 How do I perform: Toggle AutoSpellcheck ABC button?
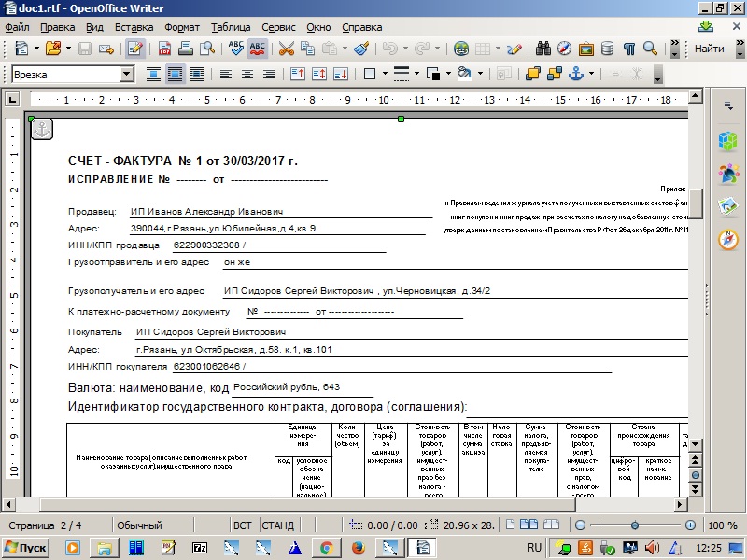pyautogui.click(x=257, y=49)
